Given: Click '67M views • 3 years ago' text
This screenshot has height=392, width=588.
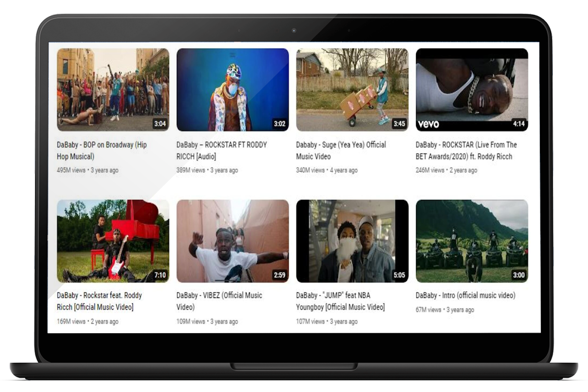Looking at the screenshot, I should 445,310.
